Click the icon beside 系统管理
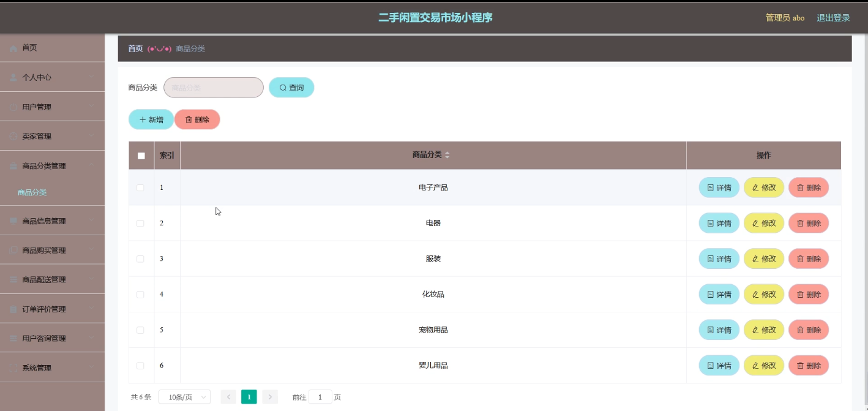 [x=13, y=368]
